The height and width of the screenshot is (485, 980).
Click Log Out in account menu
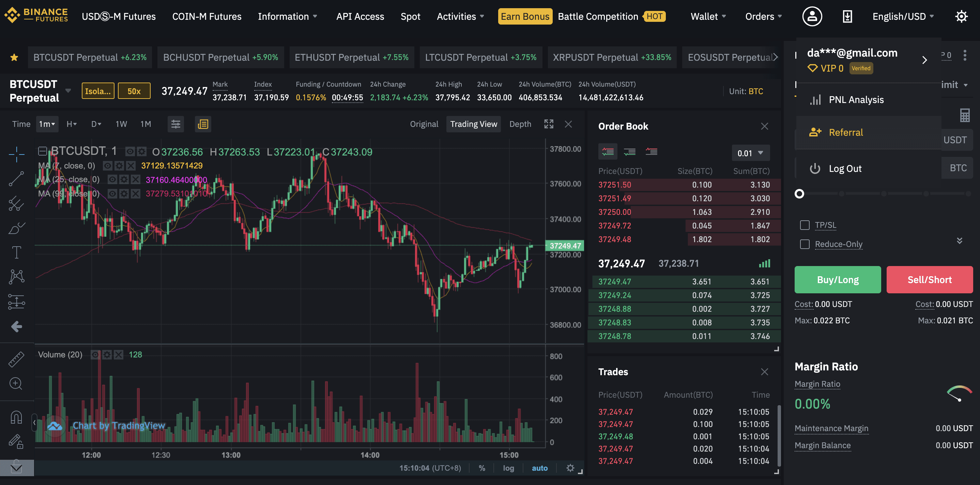[x=869, y=168]
